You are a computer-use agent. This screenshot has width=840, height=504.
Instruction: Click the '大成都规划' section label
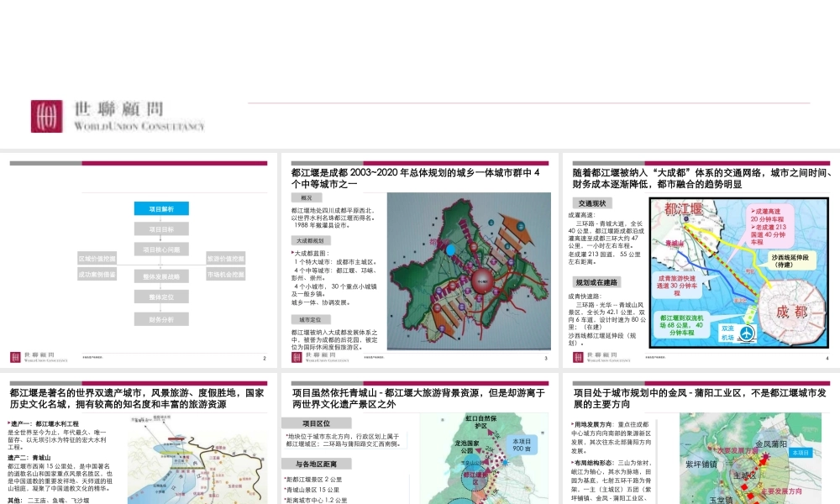click(311, 241)
